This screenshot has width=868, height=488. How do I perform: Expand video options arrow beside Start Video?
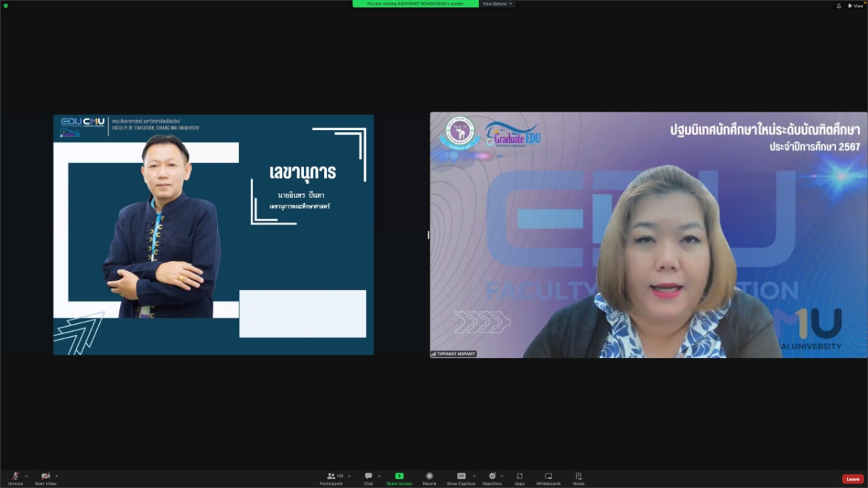tap(56, 476)
